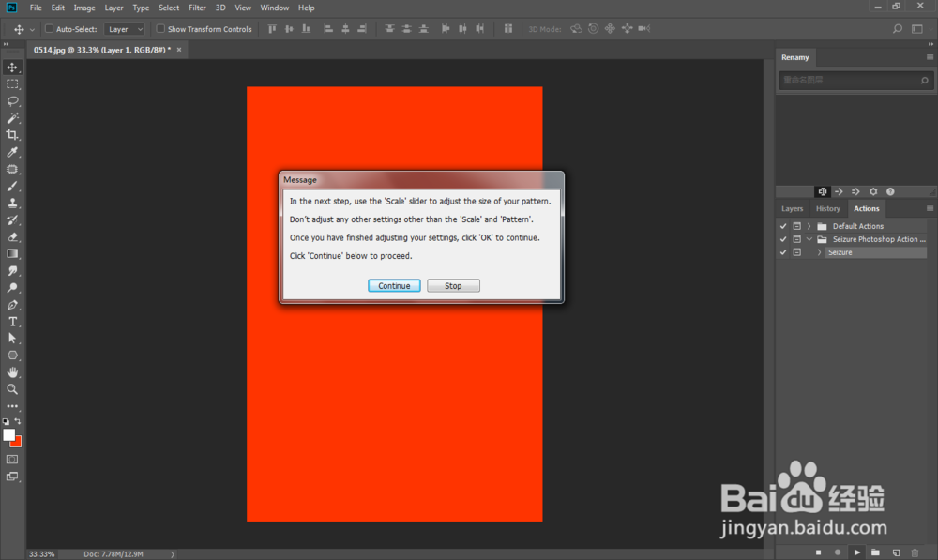
Task: Select the Crop tool
Action: click(x=12, y=135)
